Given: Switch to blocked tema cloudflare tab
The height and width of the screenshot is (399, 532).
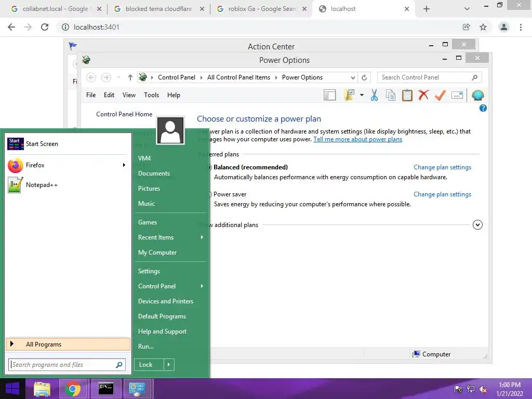Looking at the screenshot, I should [159, 9].
